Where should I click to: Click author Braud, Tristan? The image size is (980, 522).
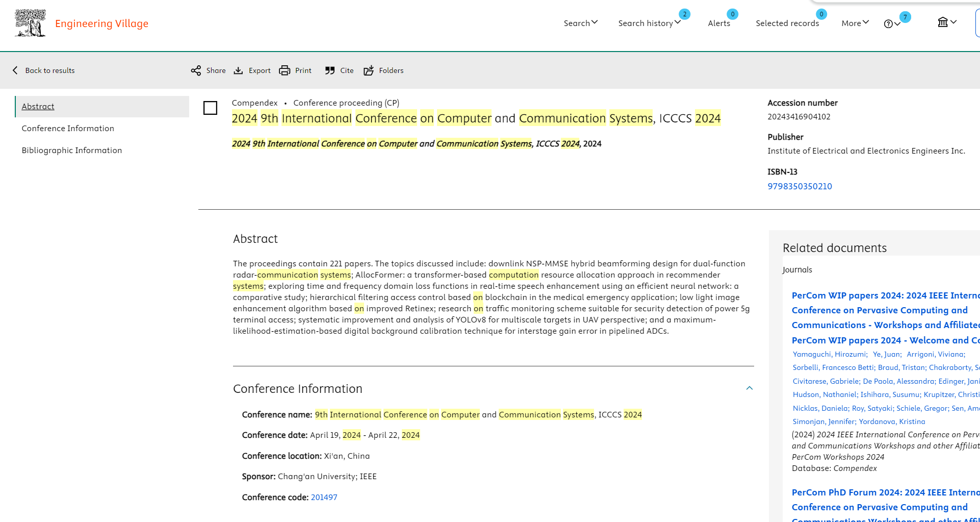[901, 367]
